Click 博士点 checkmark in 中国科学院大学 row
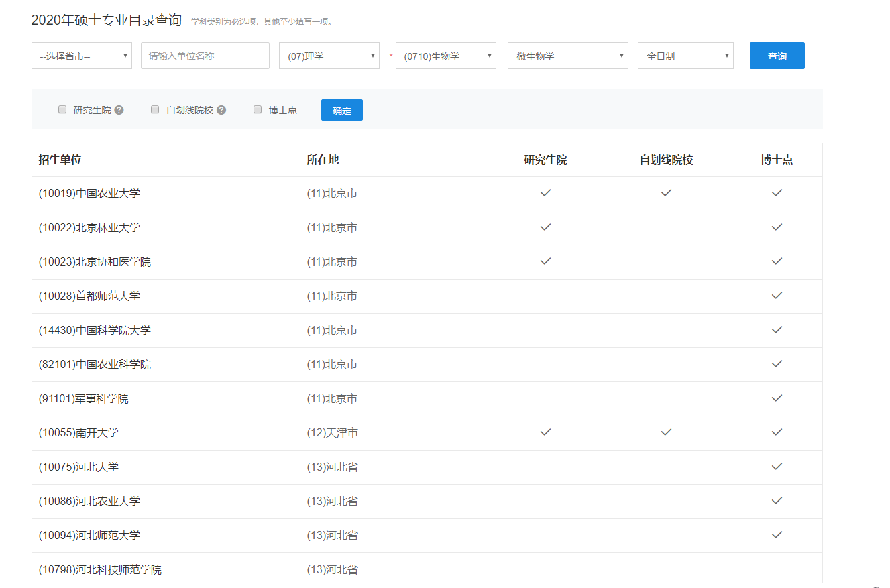This screenshot has height=588, width=890. (x=777, y=330)
